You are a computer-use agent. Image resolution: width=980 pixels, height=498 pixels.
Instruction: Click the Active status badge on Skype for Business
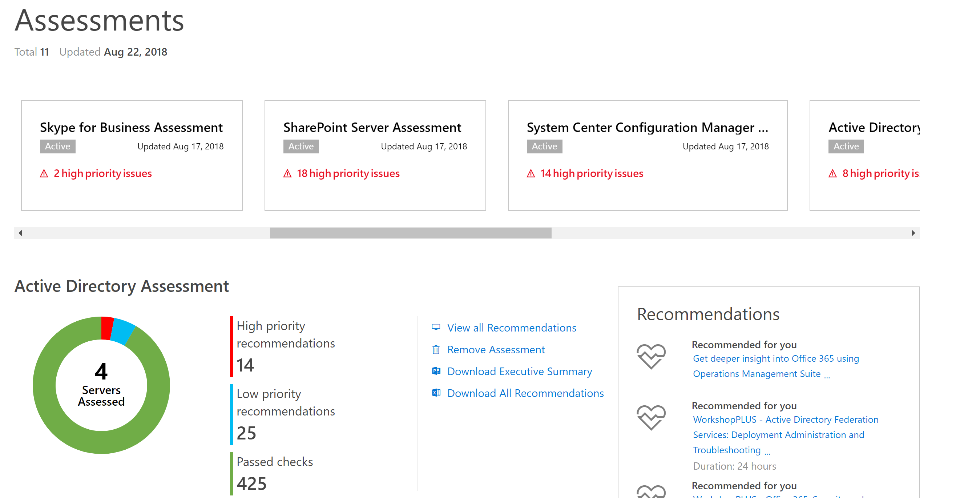coord(58,147)
